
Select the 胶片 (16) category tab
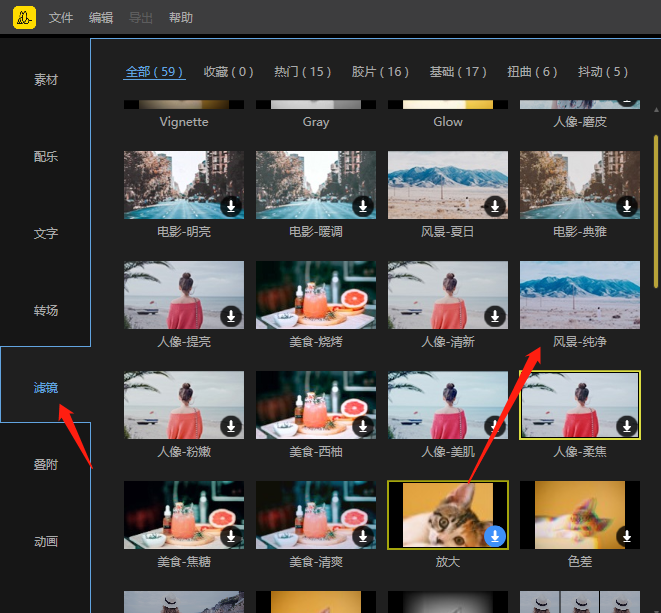(x=380, y=72)
